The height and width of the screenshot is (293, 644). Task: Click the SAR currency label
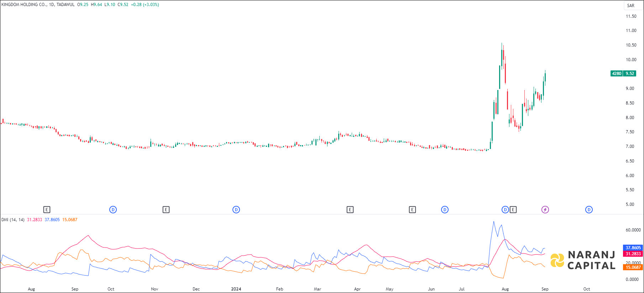coord(631,6)
